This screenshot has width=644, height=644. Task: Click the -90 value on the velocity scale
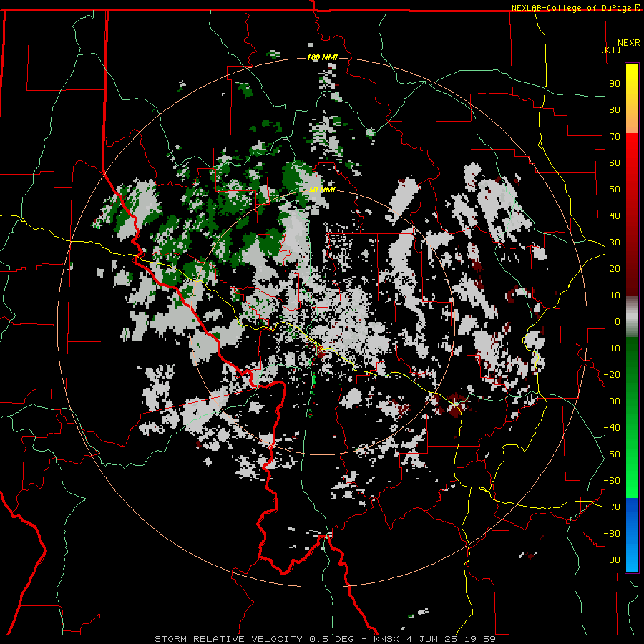tap(612, 560)
